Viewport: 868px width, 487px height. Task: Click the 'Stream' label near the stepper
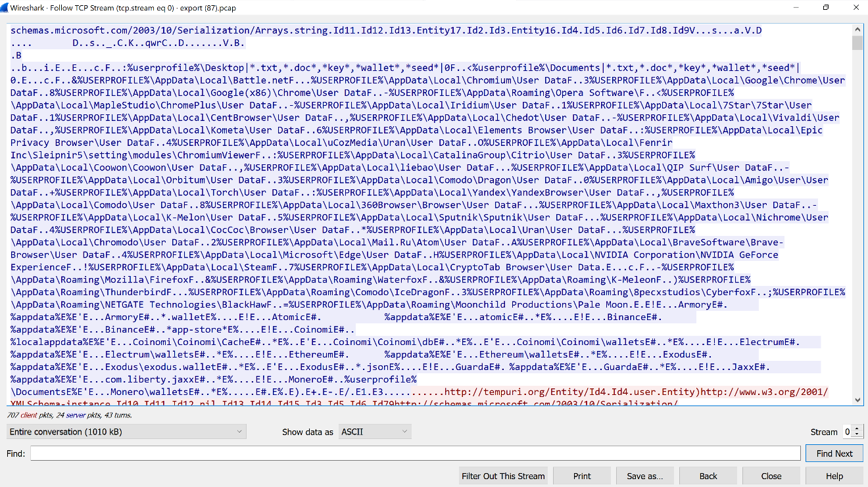pos(824,432)
